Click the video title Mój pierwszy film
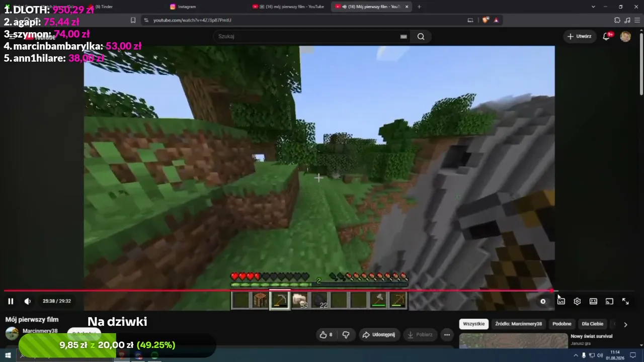The image size is (644, 362). [x=32, y=319]
